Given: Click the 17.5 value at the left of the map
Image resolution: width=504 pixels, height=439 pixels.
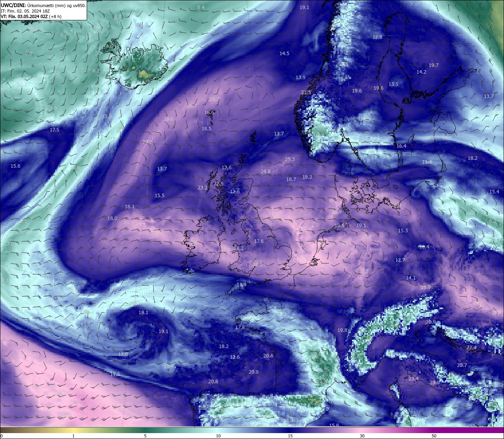Looking at the screenshot, I should tap(54, 130).
